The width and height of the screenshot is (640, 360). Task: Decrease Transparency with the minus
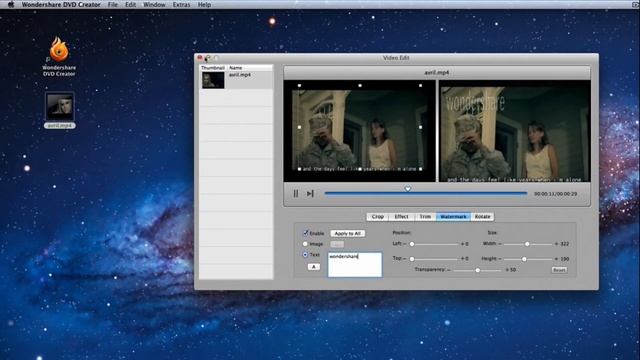click(x=449, y=270)
